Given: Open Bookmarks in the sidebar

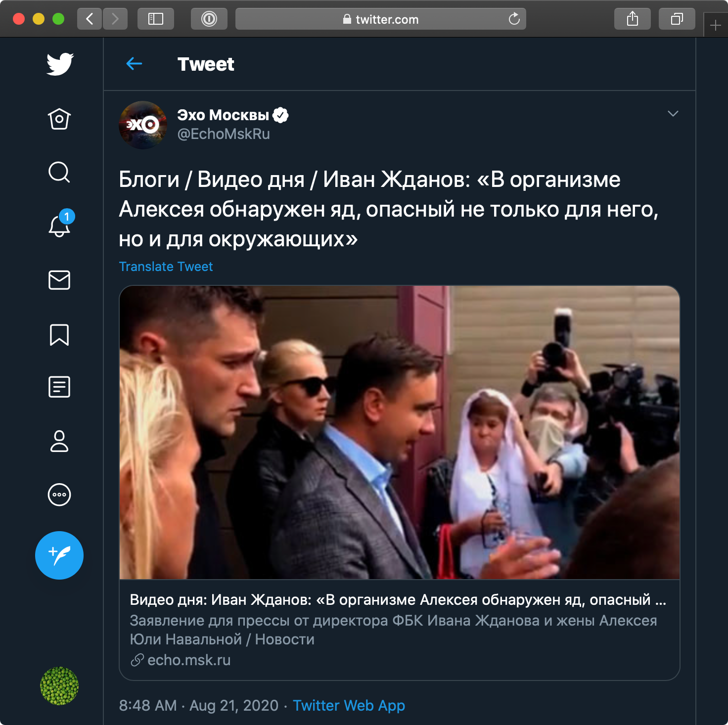Looking at the screenshot, I should coord(59,335).
